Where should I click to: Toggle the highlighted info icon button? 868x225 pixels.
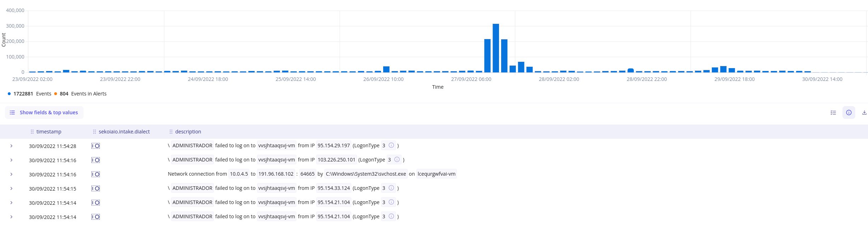849,112
